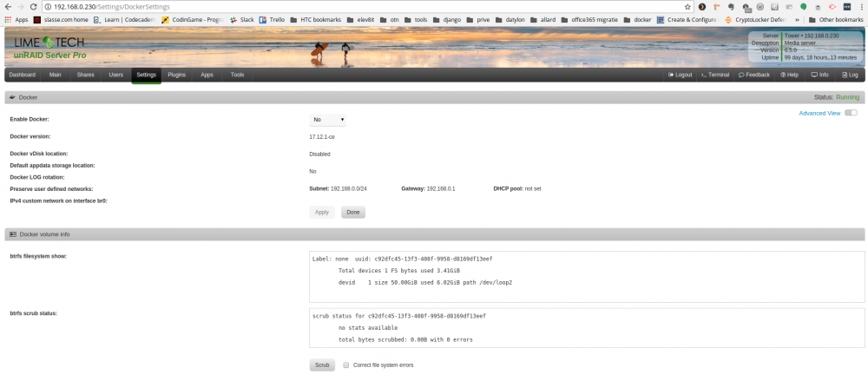The height and width of the screenshot is (381, 868).
Task: Open the CodinGame bookmark
Action: tap(193, 19)
